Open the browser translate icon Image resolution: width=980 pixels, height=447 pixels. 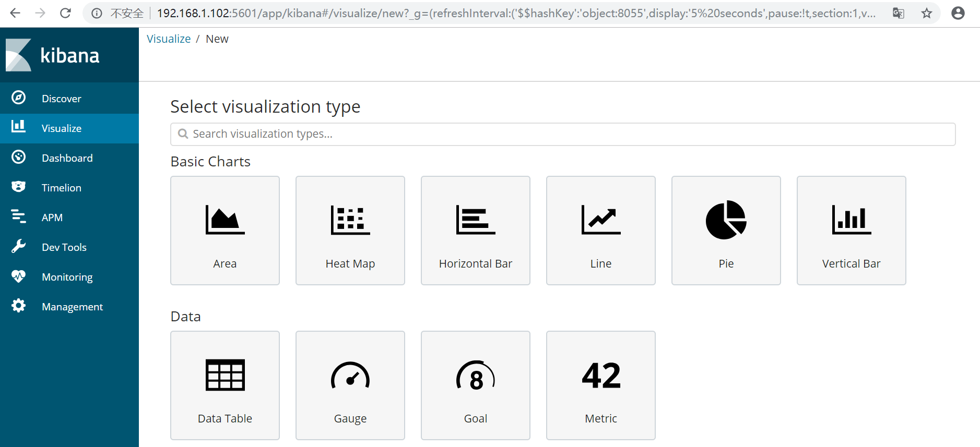pyautogui.click(x=899, y=13)
